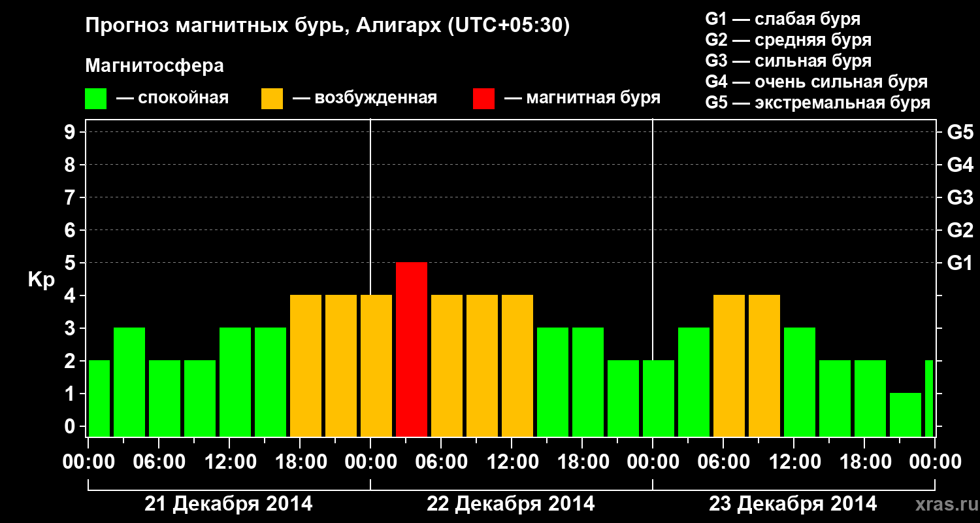The width and height of the screenshot is (980, 523).
Task: Click the G1 tick label on storm scale axis
Action: [960, 263]
